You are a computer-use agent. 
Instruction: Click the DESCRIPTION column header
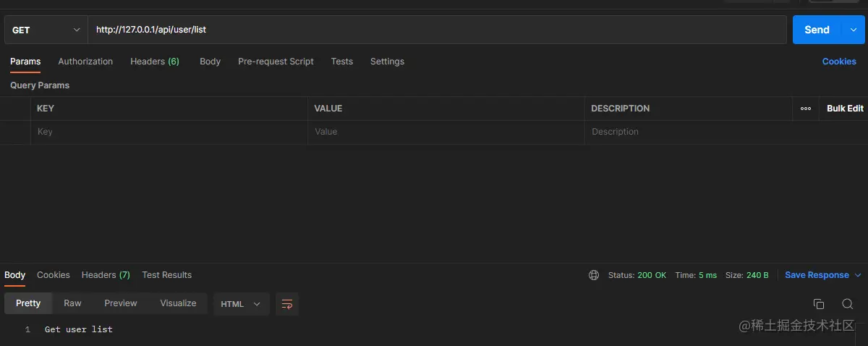621,109
